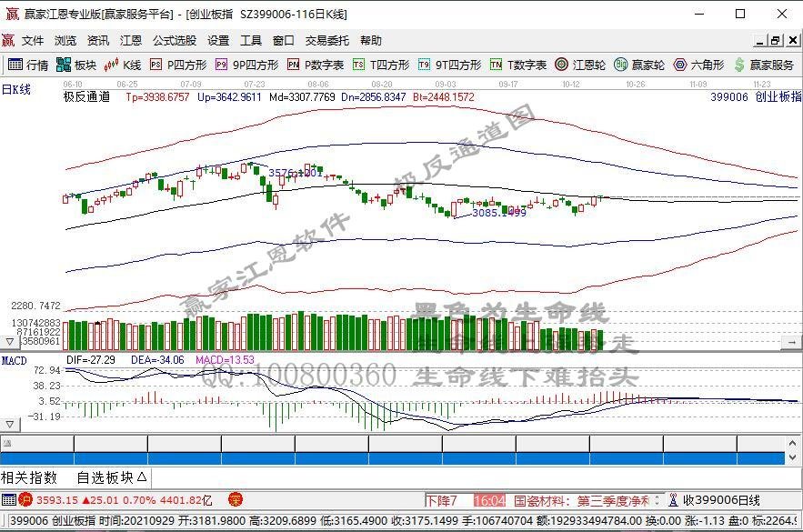
Task: Click the scroll down arrow of bottom panel
Action: 793,457
